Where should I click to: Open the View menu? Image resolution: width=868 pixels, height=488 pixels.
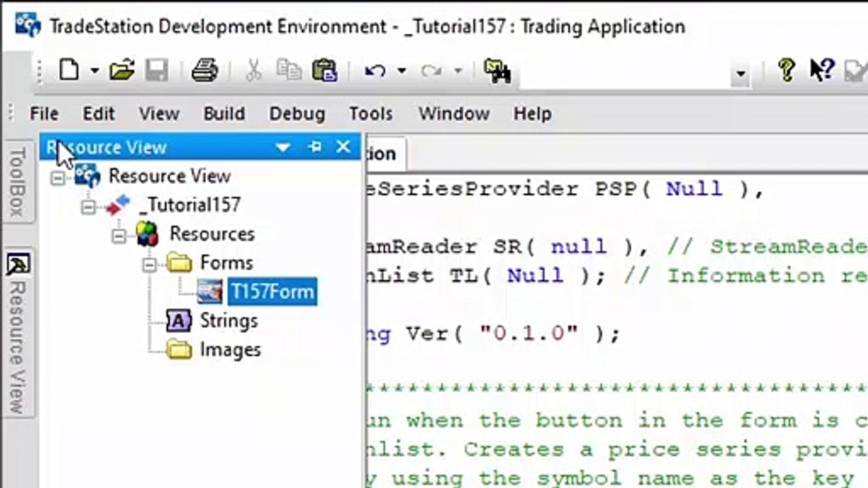click(x=159, y=114)
